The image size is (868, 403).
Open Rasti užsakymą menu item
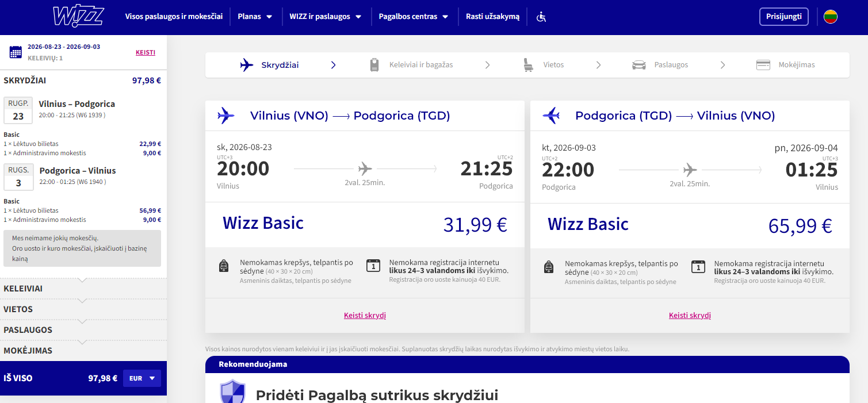(492, 17)
